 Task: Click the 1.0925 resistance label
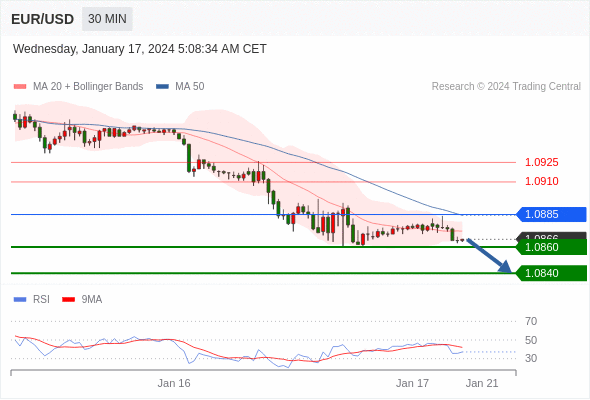[541, 163]
